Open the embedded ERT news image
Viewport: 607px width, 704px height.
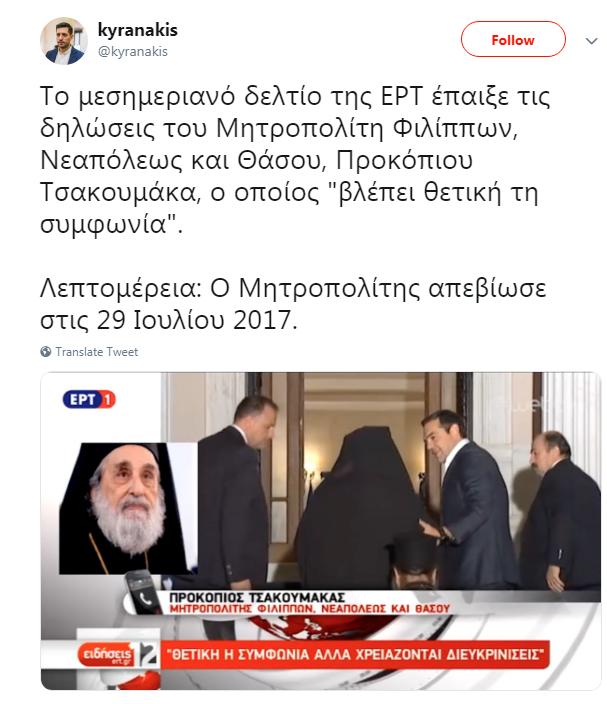coord(321,531)
